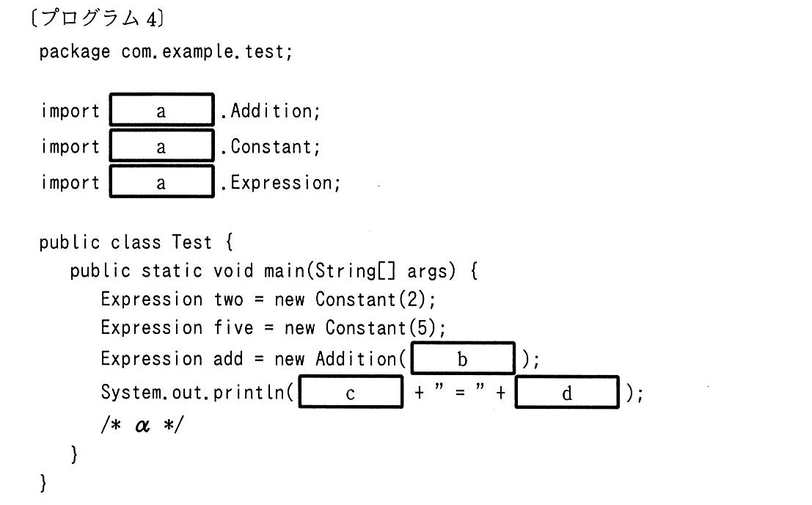The height and width of the screenshot is (505, 812).
Task: Click blank box a before .Constant
Action: point(161,145)
